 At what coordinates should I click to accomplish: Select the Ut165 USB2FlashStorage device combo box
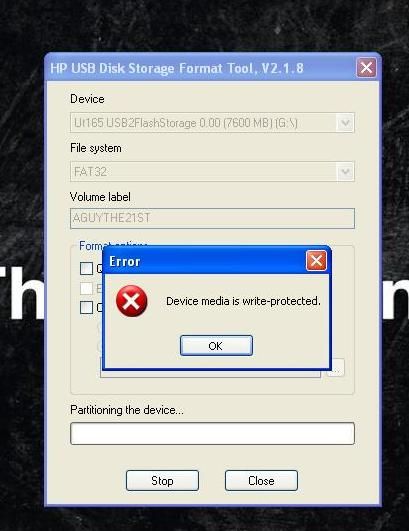tap(212, 123)
